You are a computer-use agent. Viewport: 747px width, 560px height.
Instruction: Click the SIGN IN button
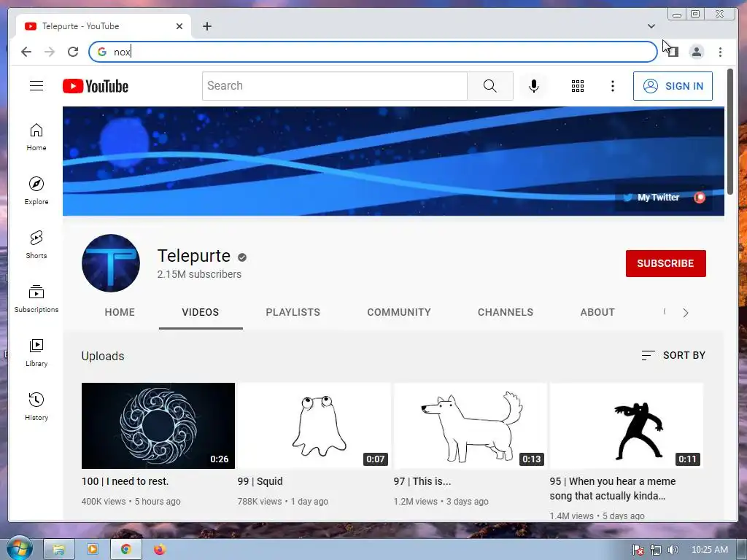673,86
